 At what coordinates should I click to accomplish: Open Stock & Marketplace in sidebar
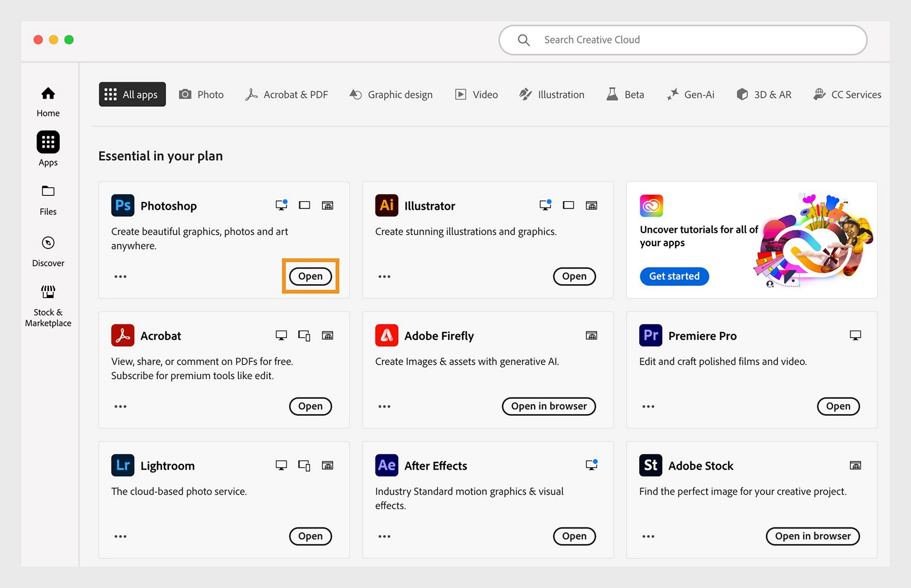coord(48,306)
